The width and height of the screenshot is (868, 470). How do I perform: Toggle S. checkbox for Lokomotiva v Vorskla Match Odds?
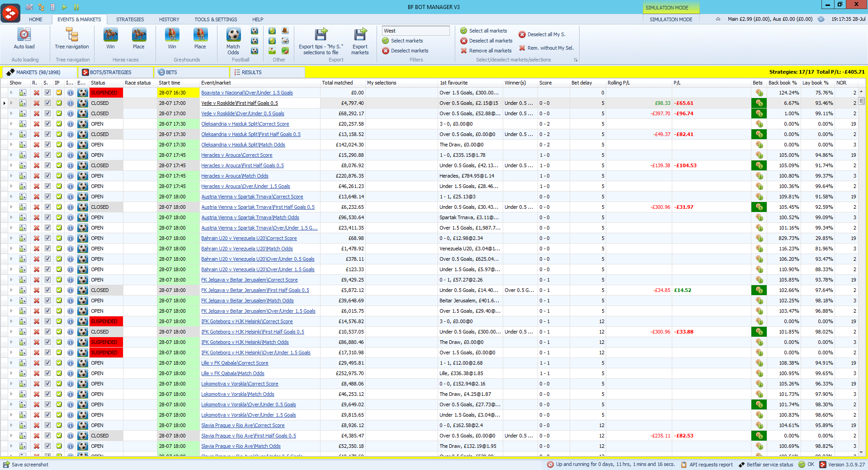coord(47,394)
